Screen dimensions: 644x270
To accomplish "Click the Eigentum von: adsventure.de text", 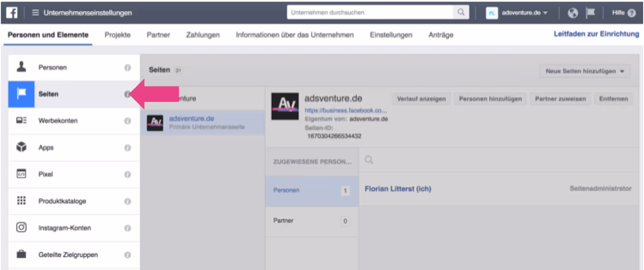I will pos(346,119).
